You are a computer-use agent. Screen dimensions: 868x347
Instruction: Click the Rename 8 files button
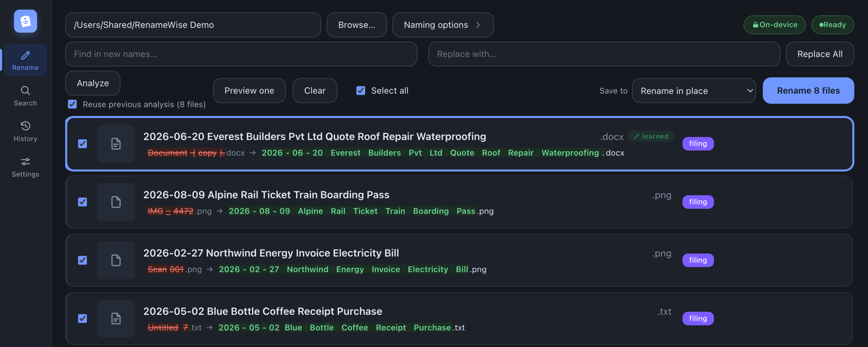coord(808,91)
